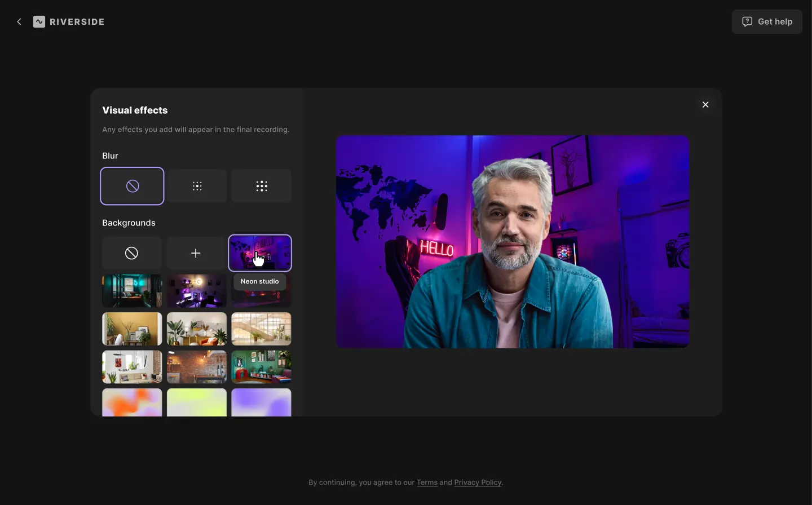Select the bright loft staircase background

tap(261, 329)
